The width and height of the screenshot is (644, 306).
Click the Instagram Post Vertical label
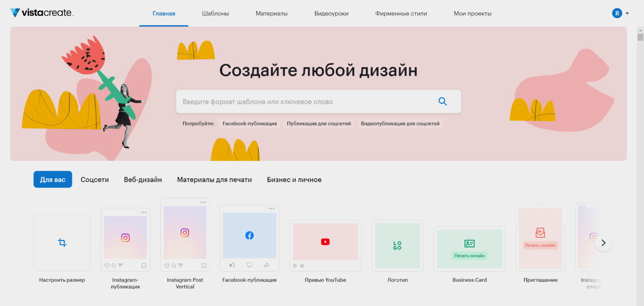[x=185, y=283]
